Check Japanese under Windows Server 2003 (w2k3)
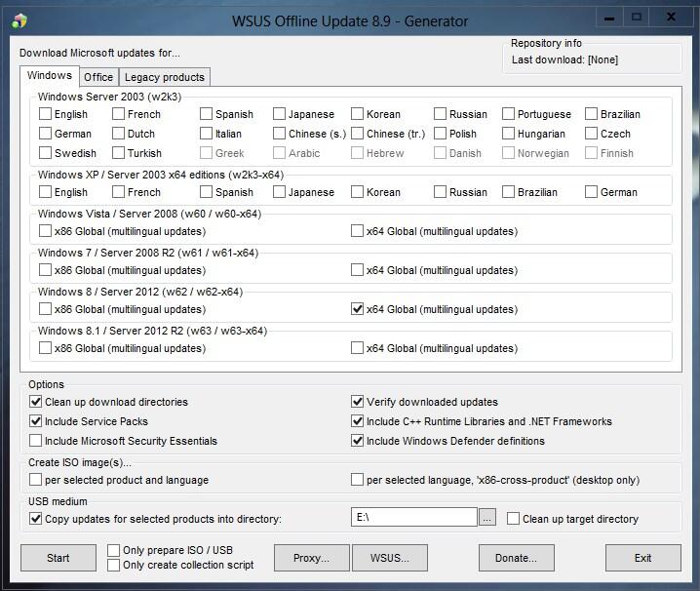Screen dimensions: 700x591 279,114
